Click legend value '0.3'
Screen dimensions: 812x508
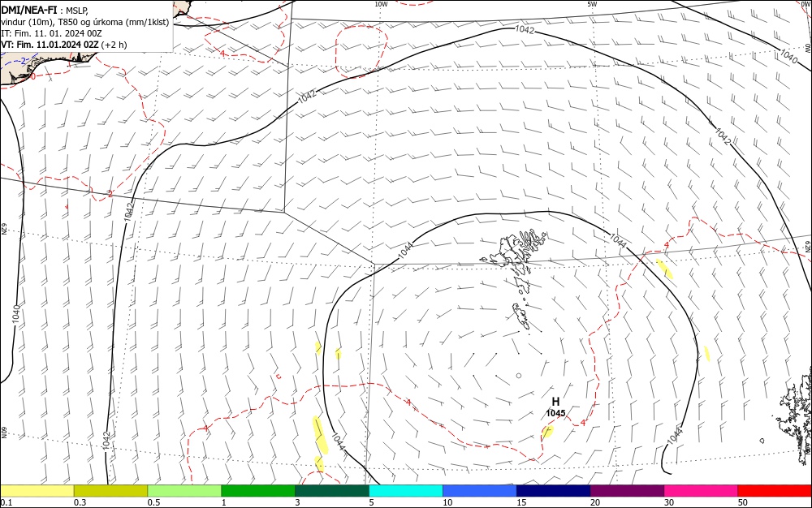pyautogui.click(x=80, y=502)
